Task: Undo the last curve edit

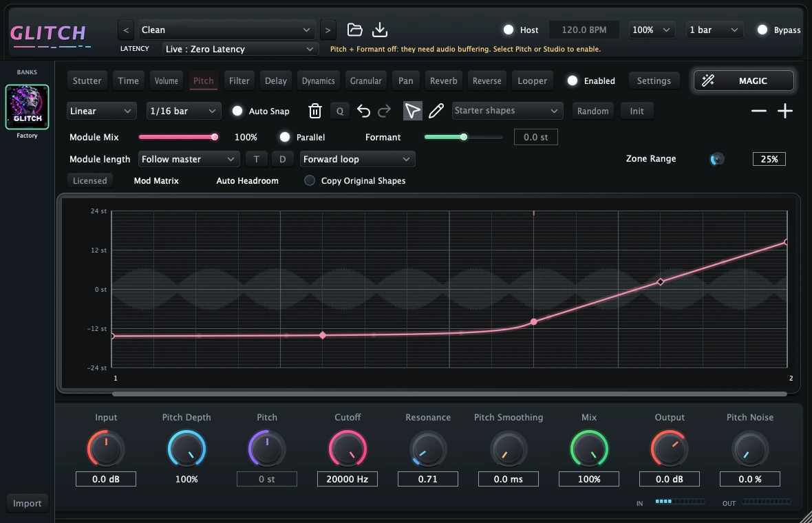Action: coord(363,111)
